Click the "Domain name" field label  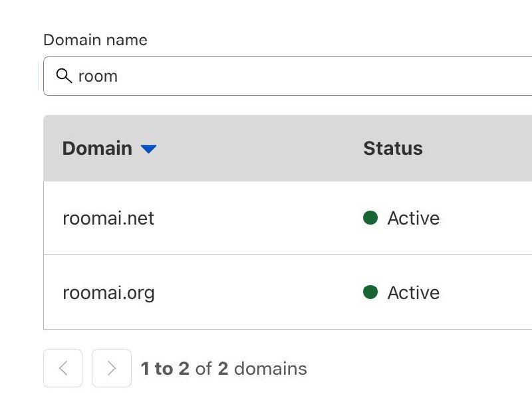point(95,40)
